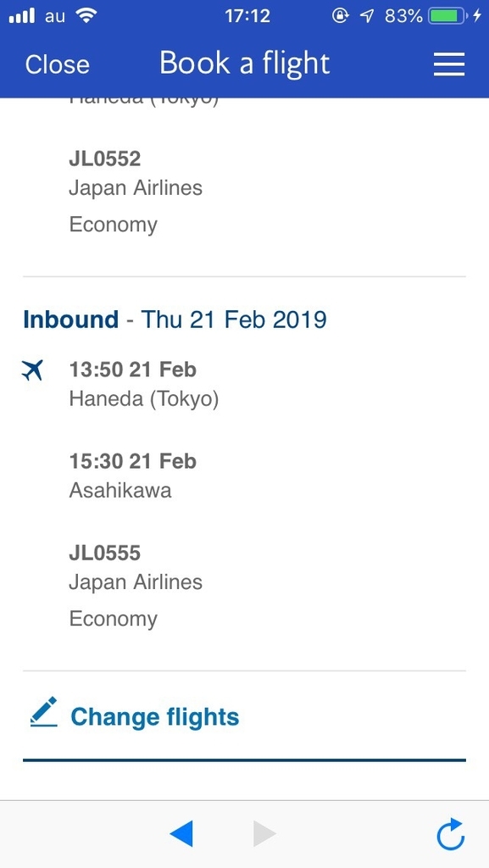Tap the pencil edit icon near Change flights
The width and height of the screenshot is (489, 868).
point(42,716)
